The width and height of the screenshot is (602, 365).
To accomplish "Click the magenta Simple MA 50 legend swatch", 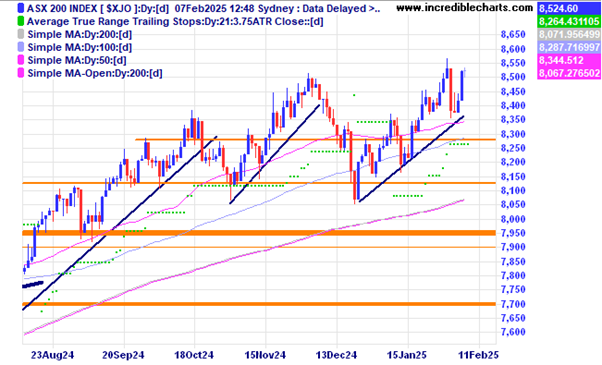I will (x=21, y=60).
